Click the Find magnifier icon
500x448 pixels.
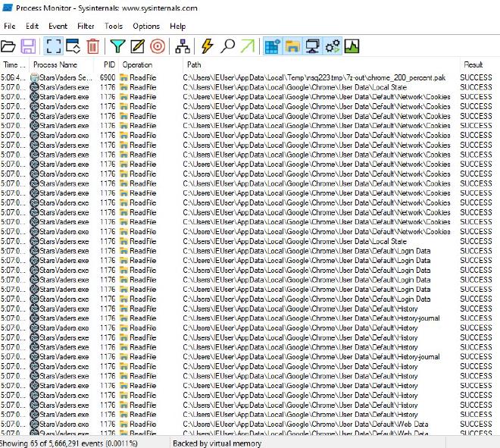(227, 47)
